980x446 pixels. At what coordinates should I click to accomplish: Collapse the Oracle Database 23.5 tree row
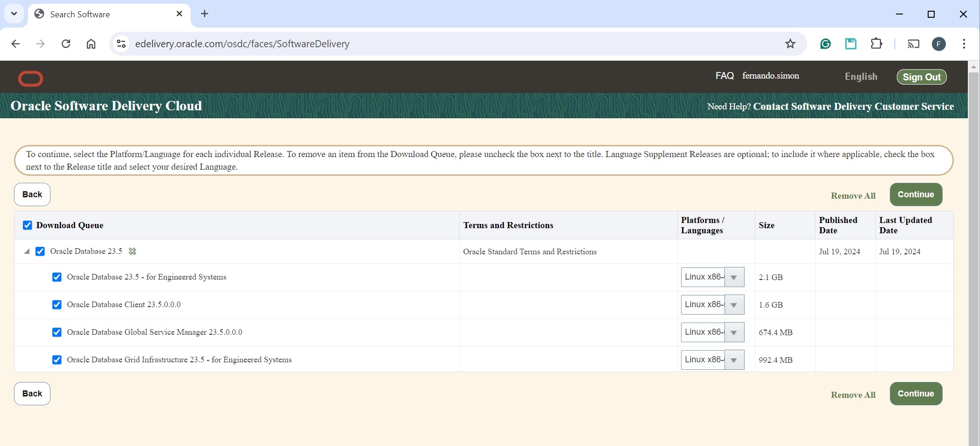27,252
